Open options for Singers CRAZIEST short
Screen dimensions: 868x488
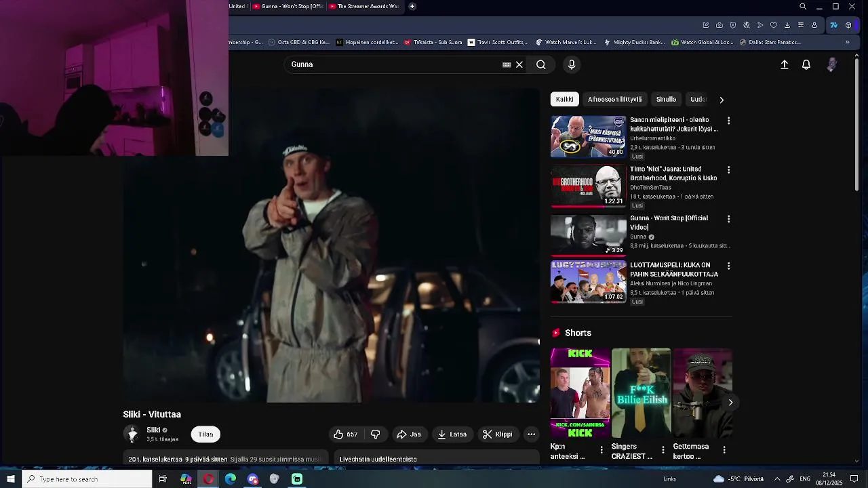point(663,449)
